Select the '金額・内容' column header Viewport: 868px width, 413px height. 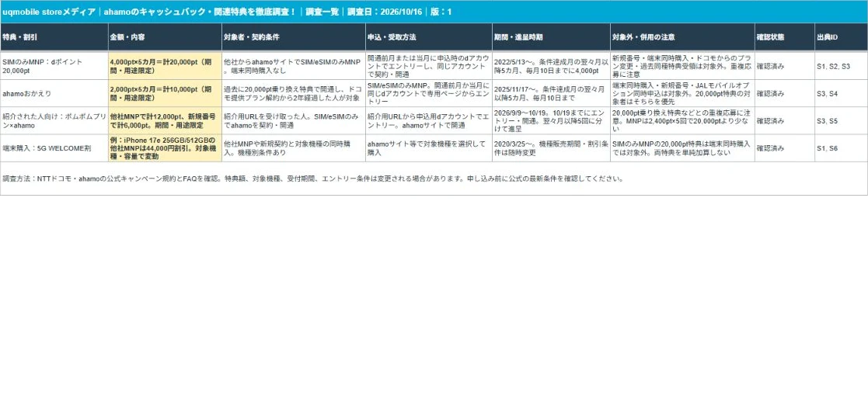tap(165, 37)
